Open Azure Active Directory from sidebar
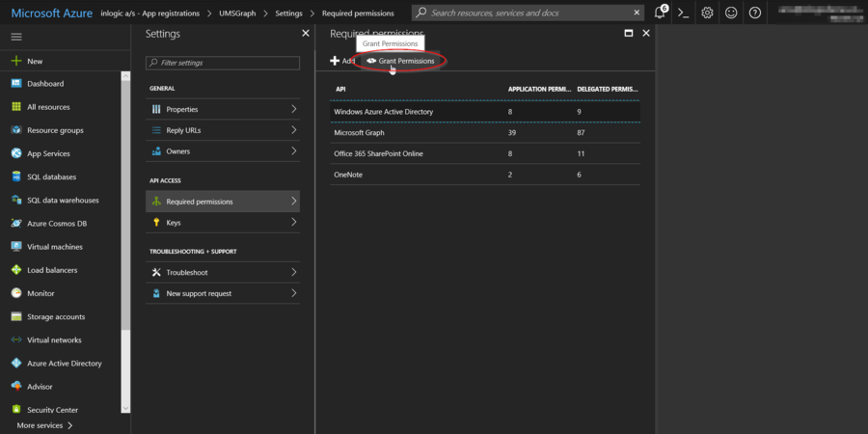Screen dimensions: 868x434 click(64, 364)
